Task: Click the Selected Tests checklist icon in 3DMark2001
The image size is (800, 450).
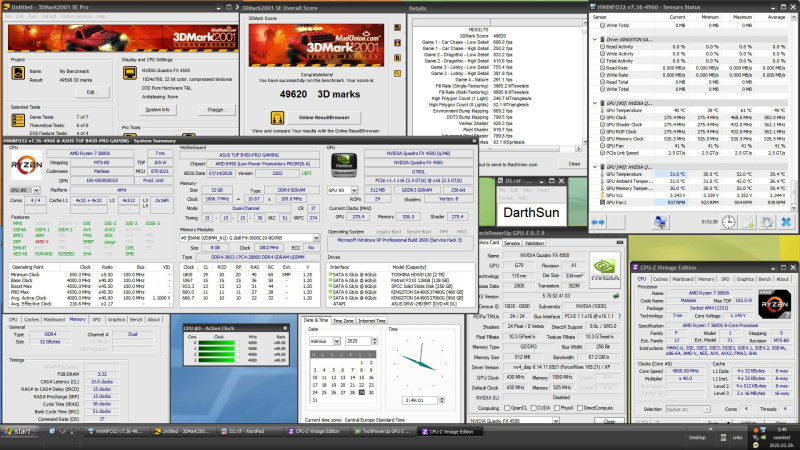Action: click(18, 120)
